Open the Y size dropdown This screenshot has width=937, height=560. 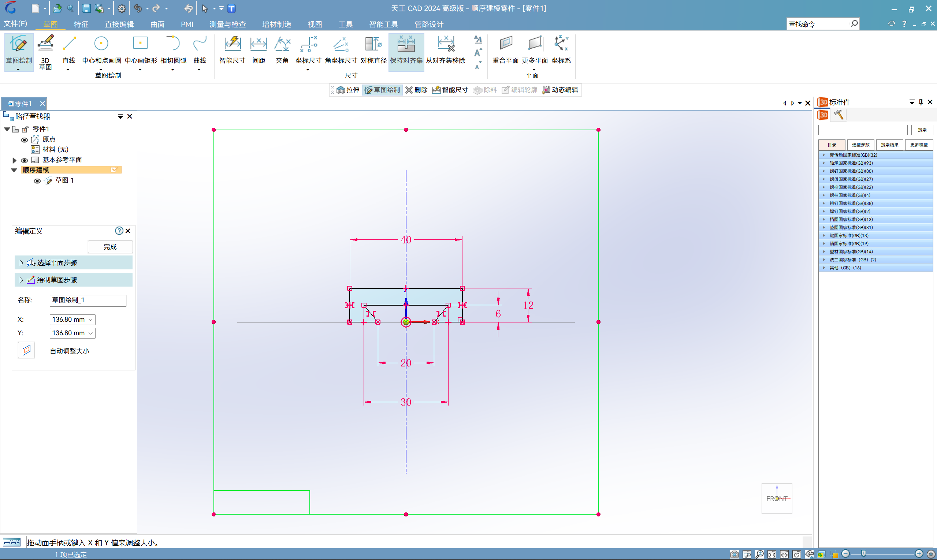click(x=90, y=333)
